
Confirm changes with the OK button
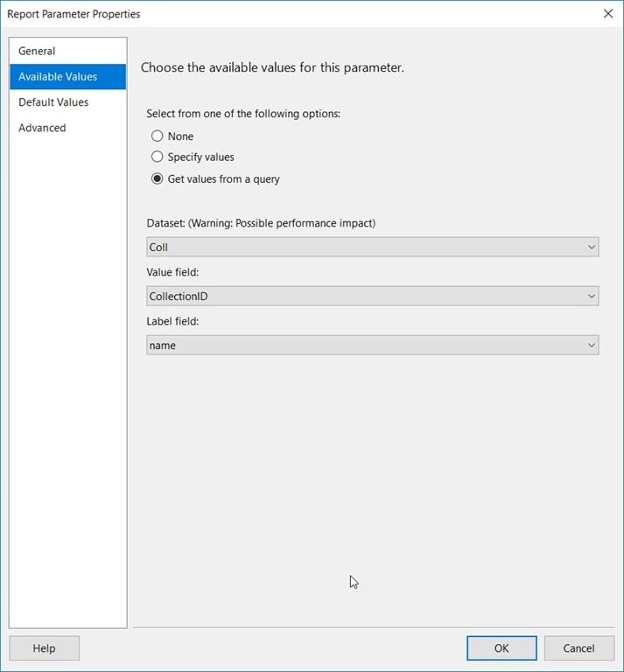click(501, 648)
